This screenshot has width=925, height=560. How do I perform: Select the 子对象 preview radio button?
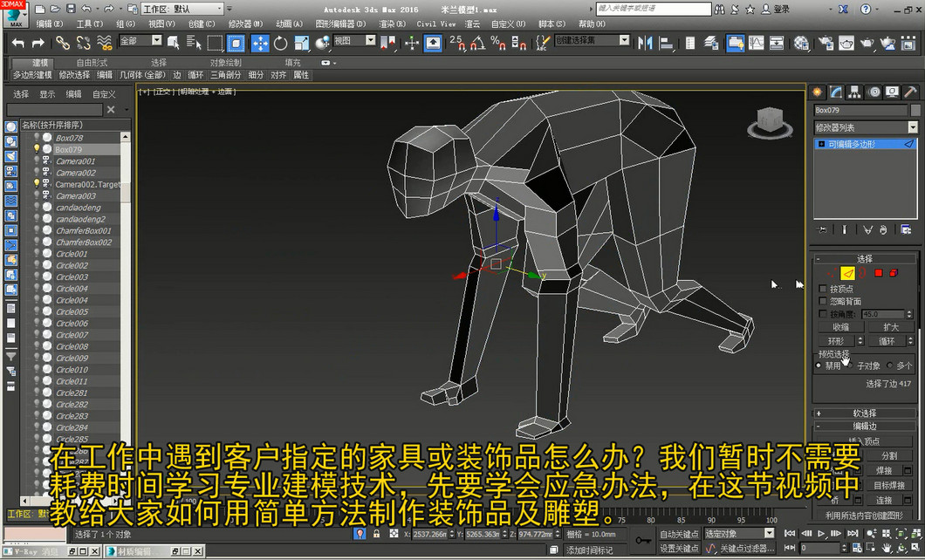850,365
